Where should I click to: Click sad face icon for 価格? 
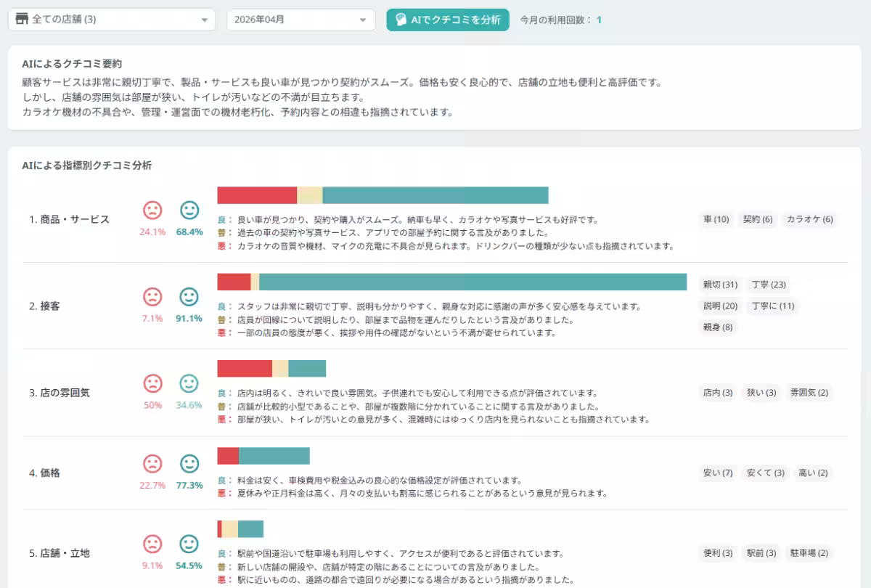[x=152, y=463]
